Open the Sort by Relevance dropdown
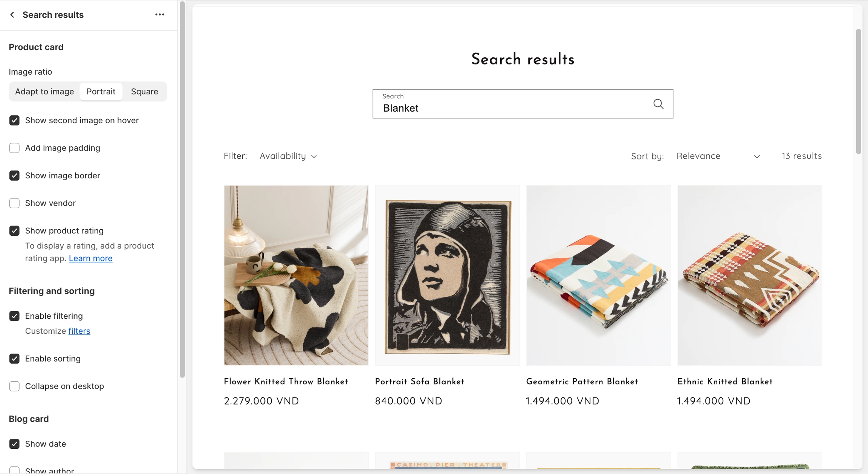The width and height of the screenshot is (868, 474). (x=718, y=156)
